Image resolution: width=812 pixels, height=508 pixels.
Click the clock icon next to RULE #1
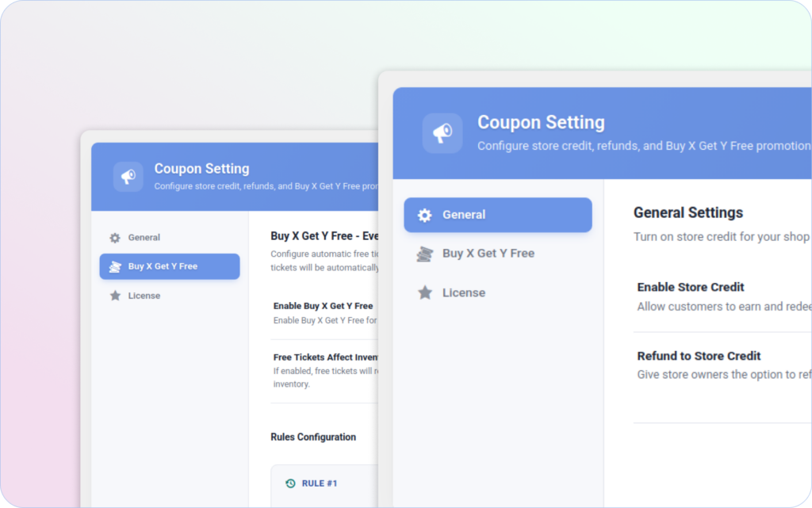coord(290,483)
